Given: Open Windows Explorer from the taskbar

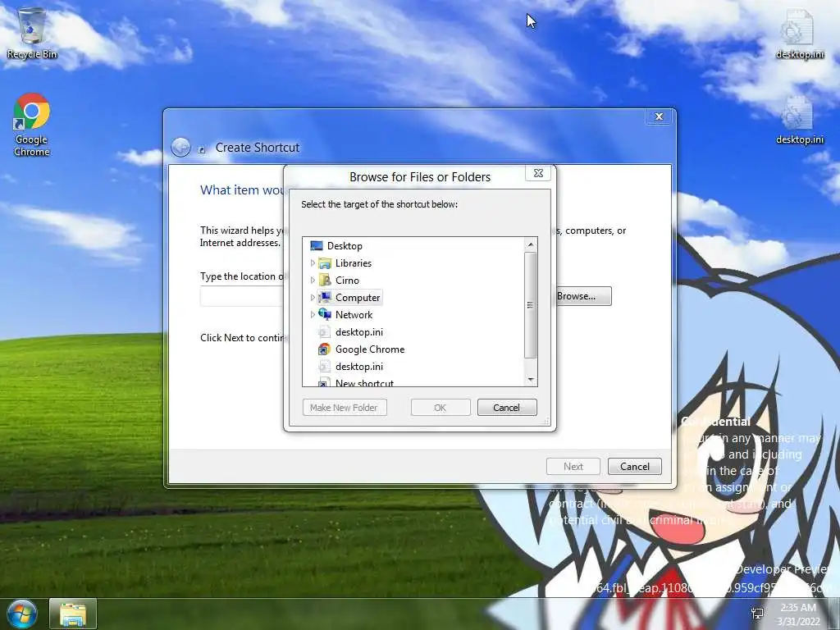Looking at the screenshot, I should tap(73, 614).
